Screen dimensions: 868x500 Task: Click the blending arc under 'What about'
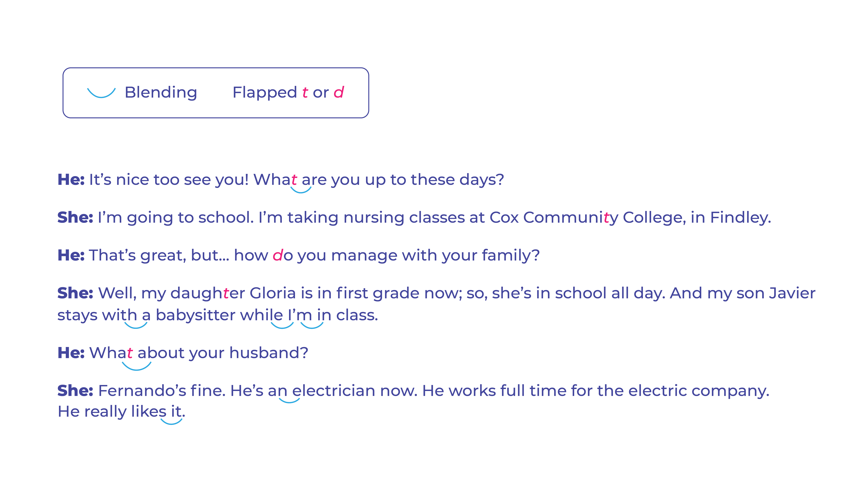pos(137,366)
